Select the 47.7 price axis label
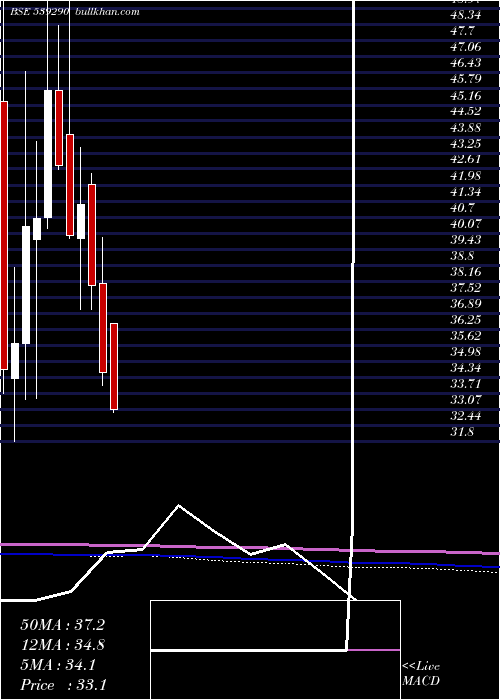The width and height of the screenshot is (500, 700). 462,32
